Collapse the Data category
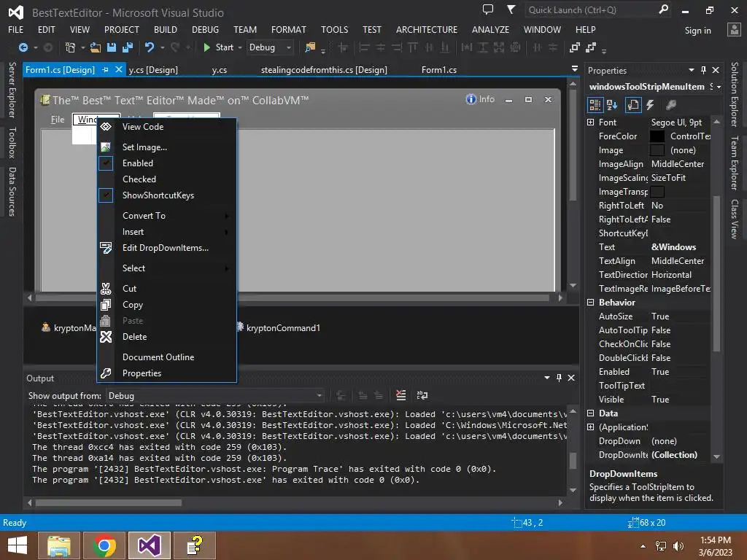 pos(591,413)
